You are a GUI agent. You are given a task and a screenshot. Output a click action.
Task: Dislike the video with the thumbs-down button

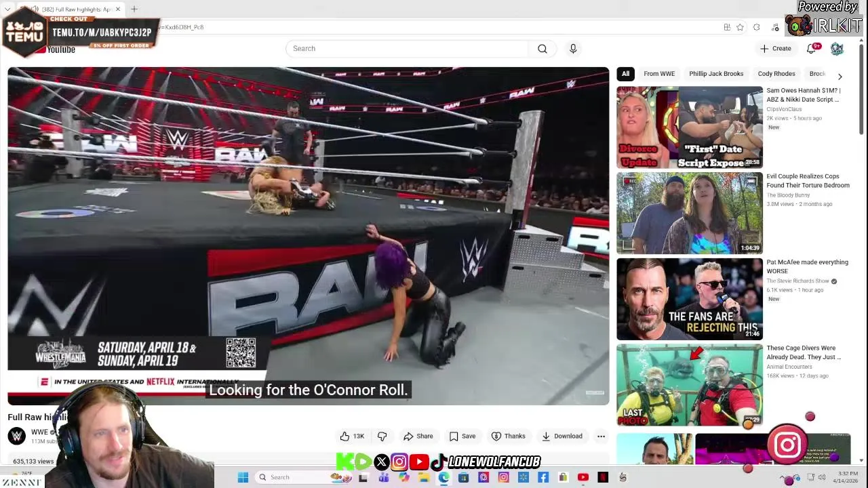click(382, 436)
